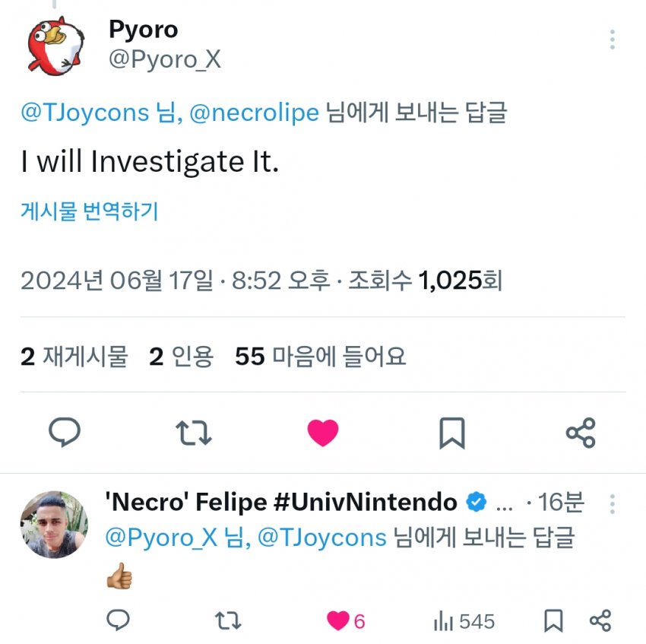Share Necro Felipe's reply
Image resolution: width=646 pixels, height=644 pixels.
(600, 621)
